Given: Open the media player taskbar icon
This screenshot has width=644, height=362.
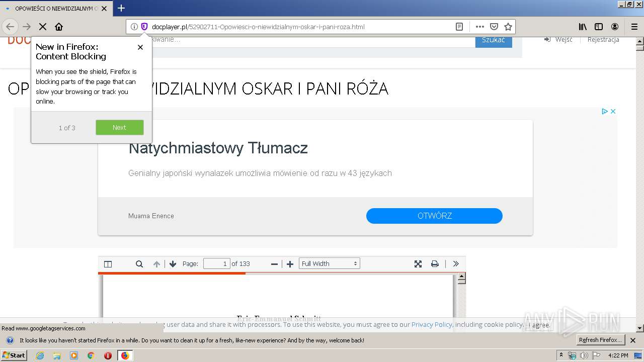Looking at the screenshot, I should tap(74, 355).
